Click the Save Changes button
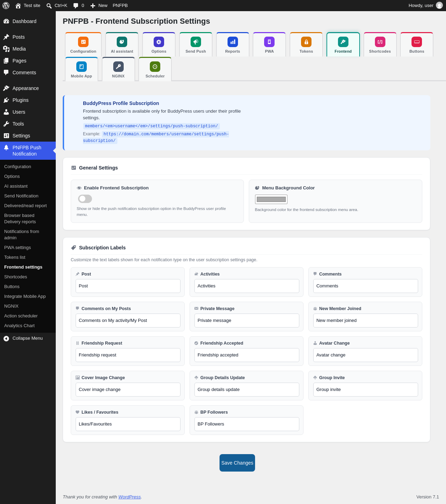Viewport: 446px width, 504px height. 237,463
